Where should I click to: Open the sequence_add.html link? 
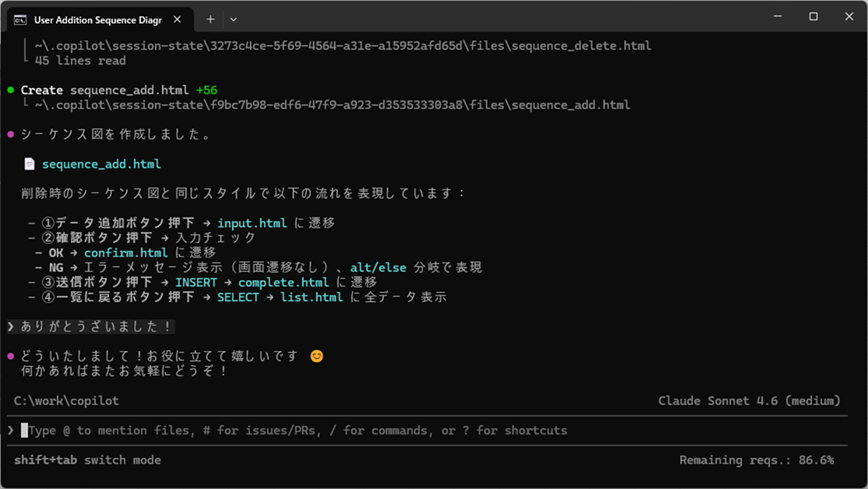pos(102,164)
